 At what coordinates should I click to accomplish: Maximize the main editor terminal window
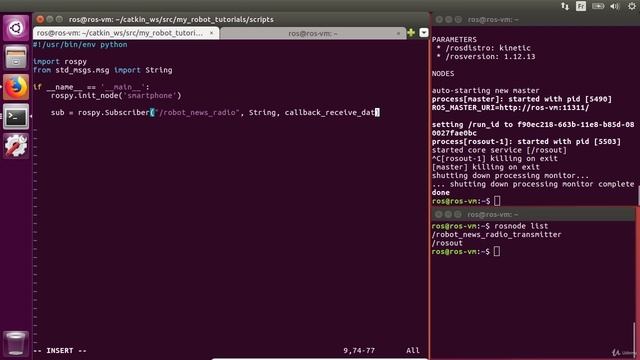coord(59,19)
